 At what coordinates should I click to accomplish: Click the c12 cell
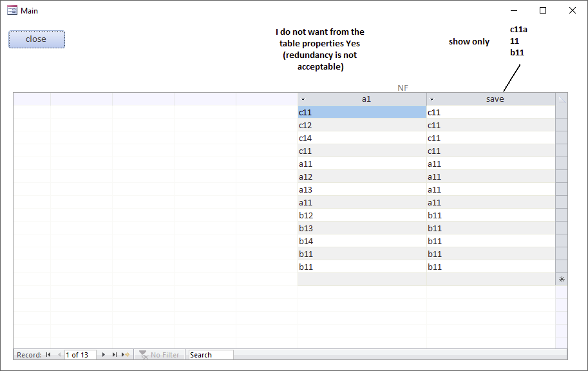coord(362,125)
